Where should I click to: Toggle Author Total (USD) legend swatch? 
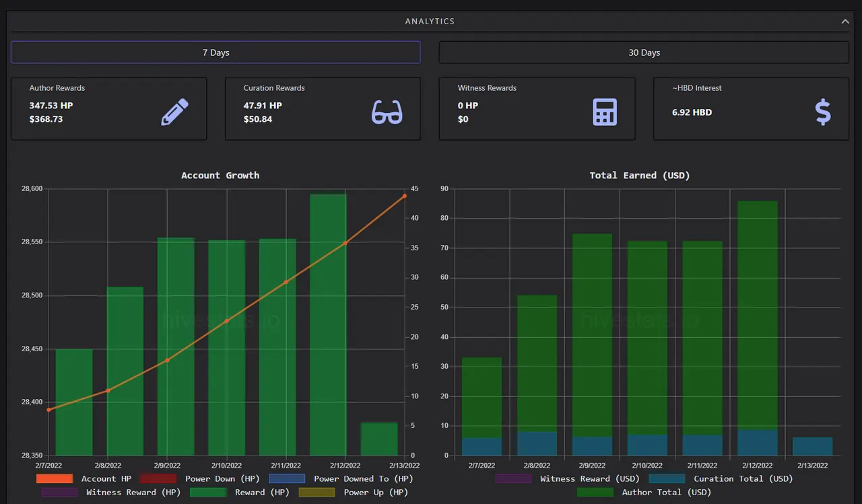pos(595,492)
